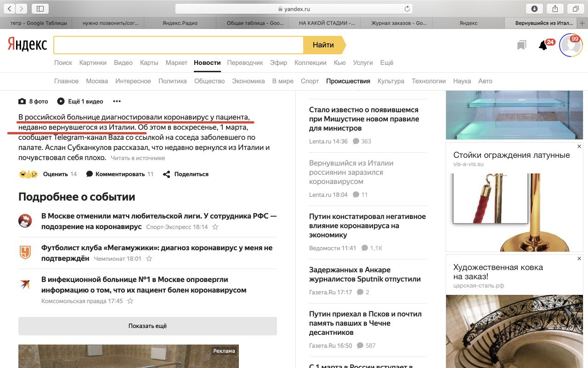Click Найти search button

tap(324, 45)
